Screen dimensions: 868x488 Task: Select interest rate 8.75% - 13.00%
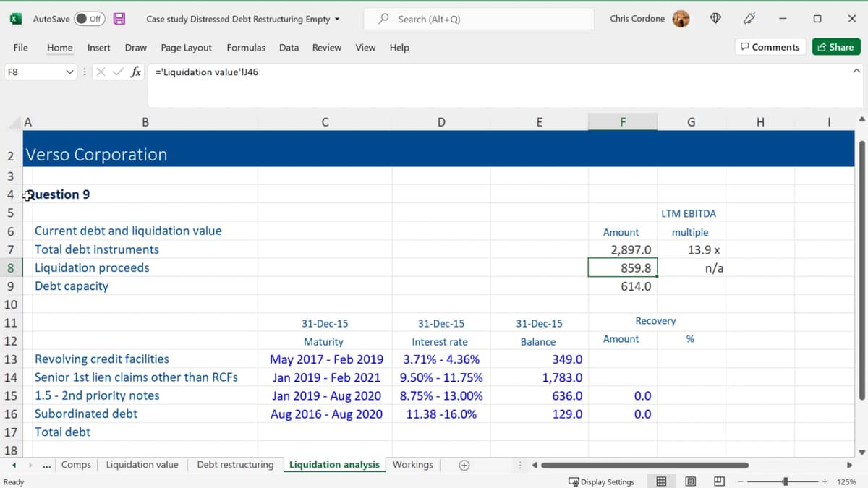pyautogui.click(x=441, y=396)
